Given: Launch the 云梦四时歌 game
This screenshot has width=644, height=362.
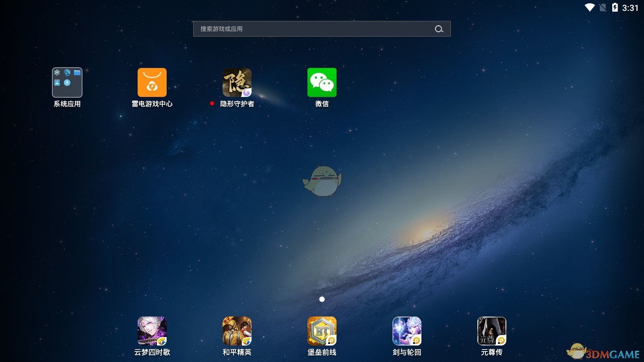Looking at the screenshot, I should [x=152, y=331].
